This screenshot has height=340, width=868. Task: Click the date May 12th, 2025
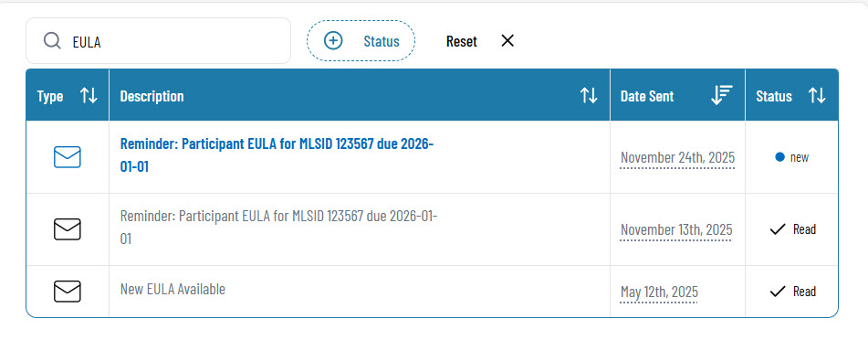point(659,292)
